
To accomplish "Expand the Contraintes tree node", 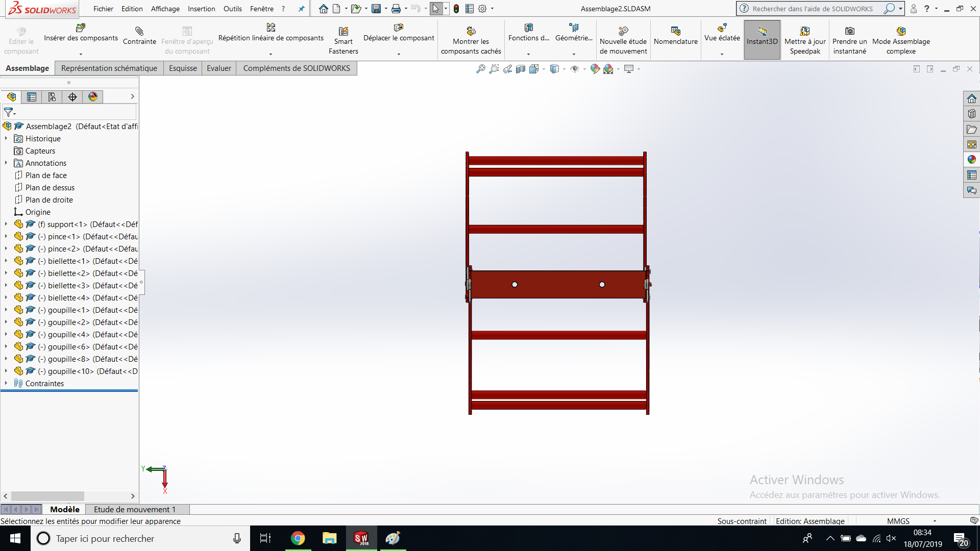I will pyautogui.click(x=6, y=383).
